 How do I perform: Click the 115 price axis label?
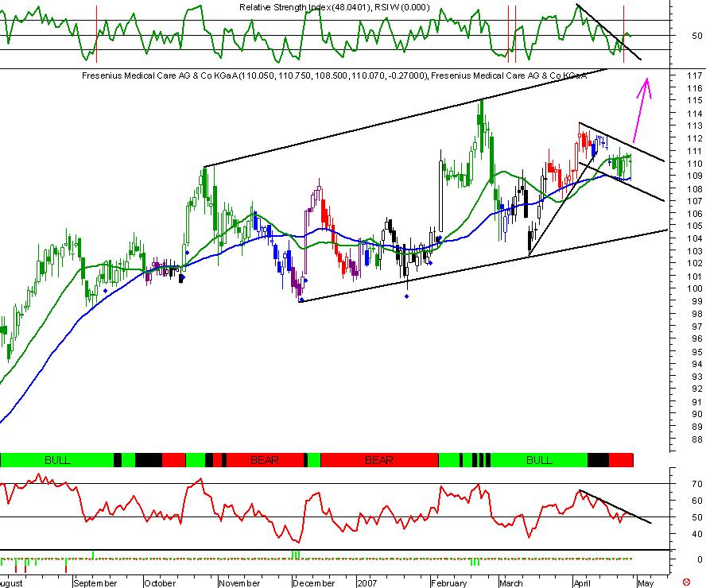[695, 100]
